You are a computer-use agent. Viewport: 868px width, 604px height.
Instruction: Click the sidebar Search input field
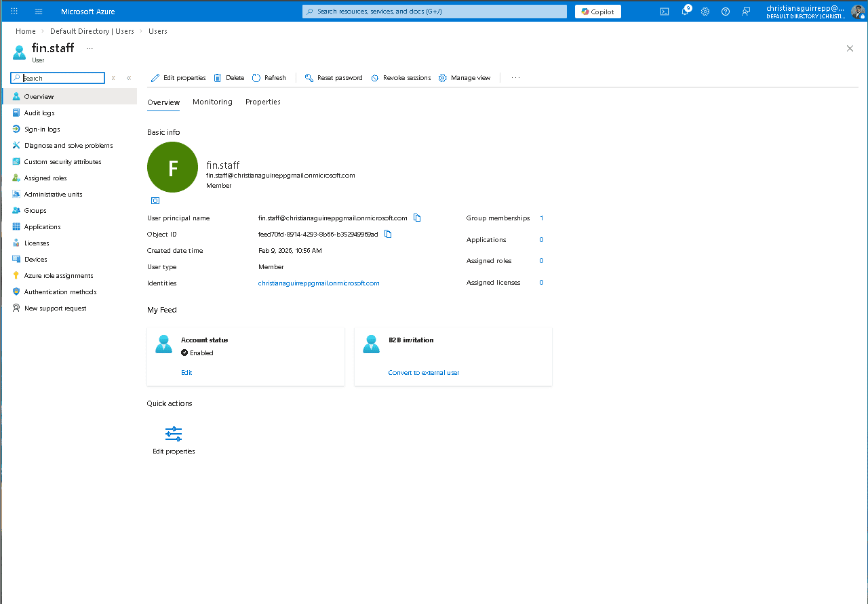tap(62, 78)
